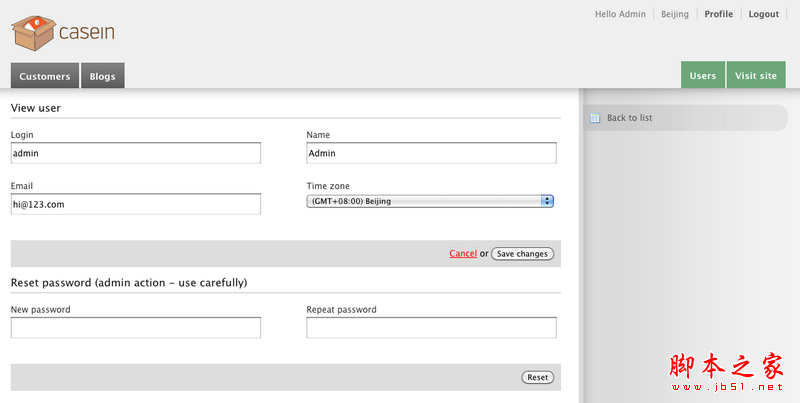
Task: Click the Beijing time zone header text
Action: 675,14
